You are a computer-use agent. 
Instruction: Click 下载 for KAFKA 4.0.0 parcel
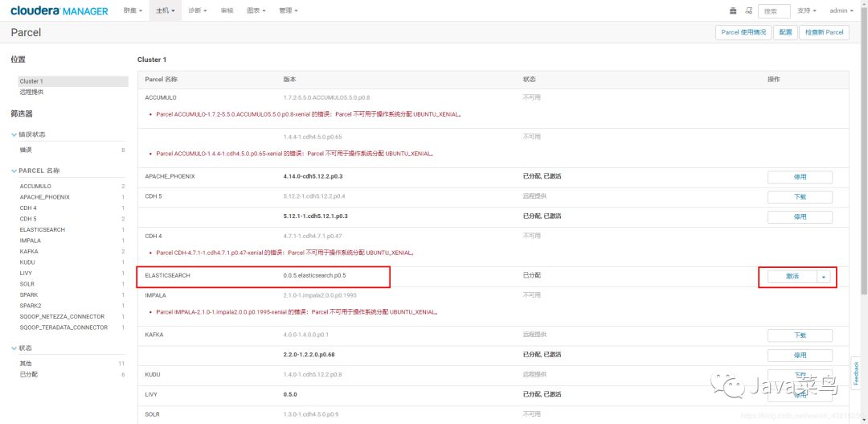(800, 335)
